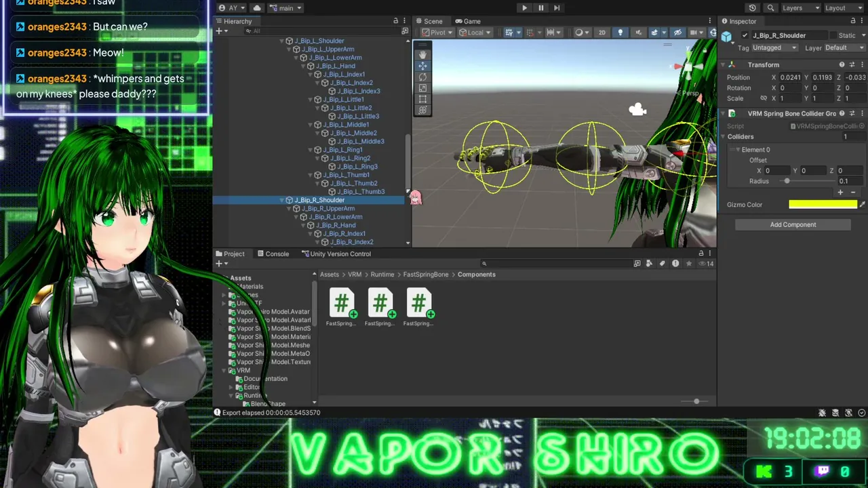Screen dimensions: 868x488
Task: Click the cloud icon in top toolbar
Action: pyautogui.click(x=257, y=8)
